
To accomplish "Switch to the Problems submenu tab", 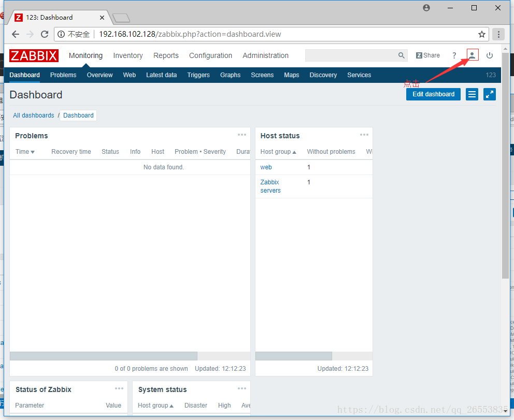I will click(63, 75).
